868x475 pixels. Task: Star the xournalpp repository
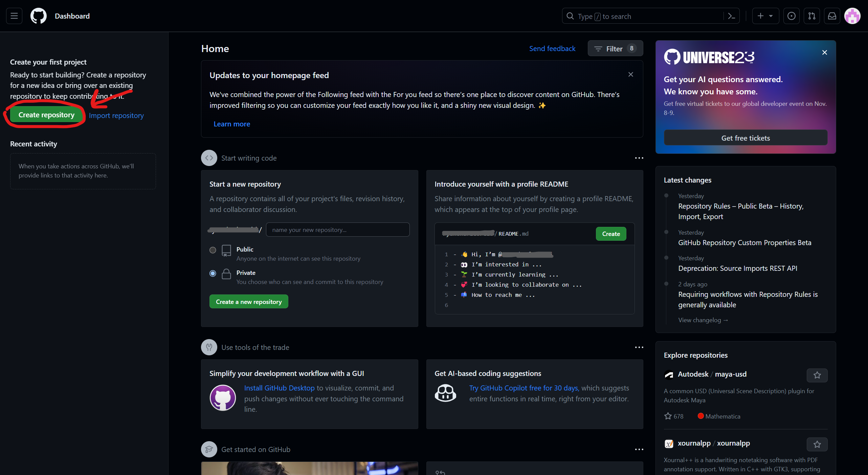(x=817, y=445)
